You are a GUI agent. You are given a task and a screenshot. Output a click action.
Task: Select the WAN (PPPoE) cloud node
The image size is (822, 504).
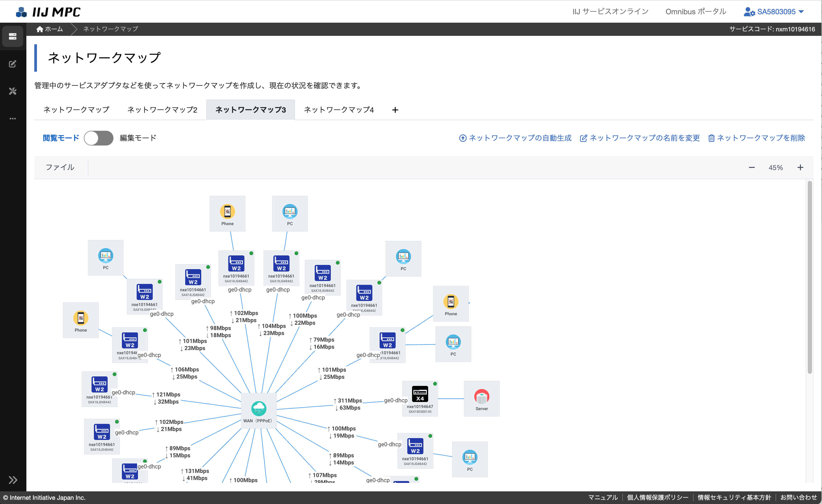pos(259,408)
